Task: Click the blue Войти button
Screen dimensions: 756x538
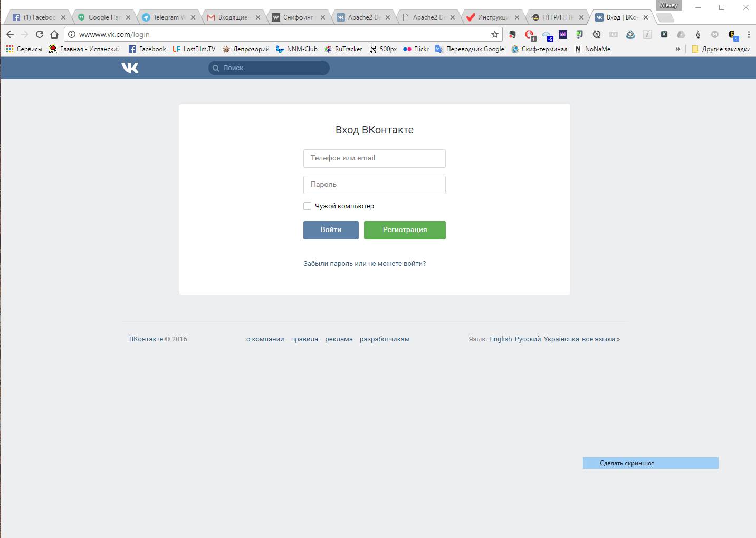Action: [331, 230]
